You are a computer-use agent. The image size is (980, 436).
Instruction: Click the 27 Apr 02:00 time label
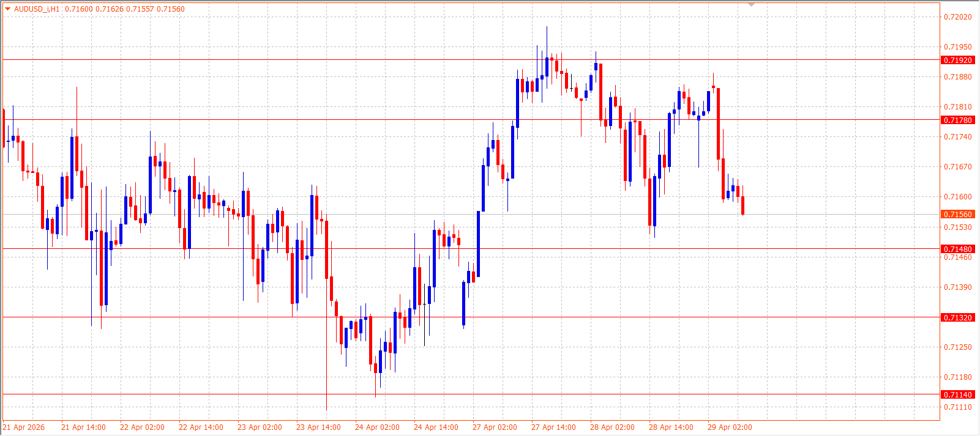click(x=495, y=427)
